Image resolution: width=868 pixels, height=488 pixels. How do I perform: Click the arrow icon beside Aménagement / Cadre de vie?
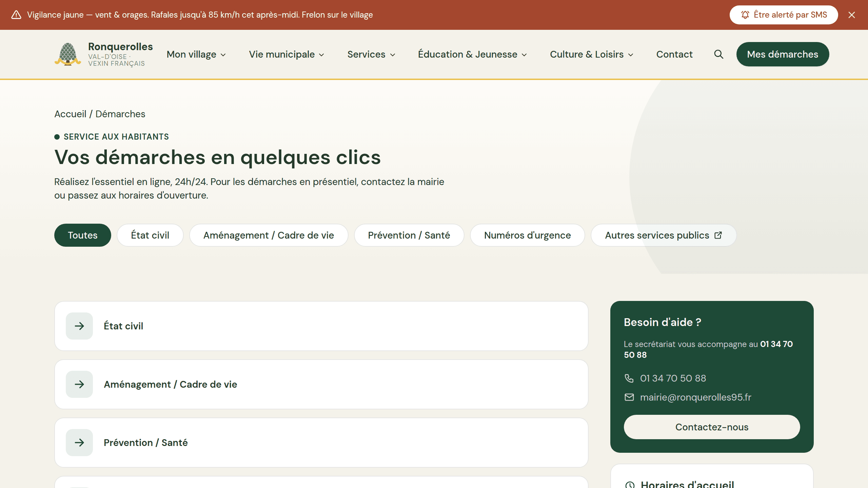pos(79,384)
